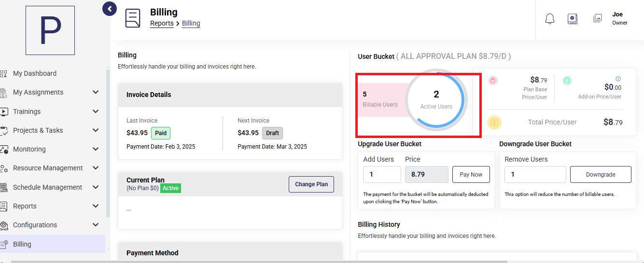Click the Pay Now button
The image size is (644, 263).
coord(471,175)
